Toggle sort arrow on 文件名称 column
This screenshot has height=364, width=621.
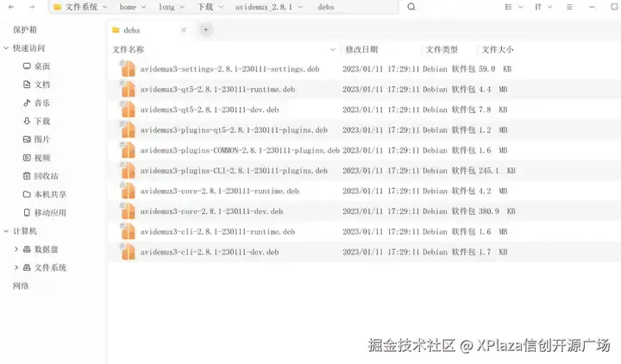point(333,49)
